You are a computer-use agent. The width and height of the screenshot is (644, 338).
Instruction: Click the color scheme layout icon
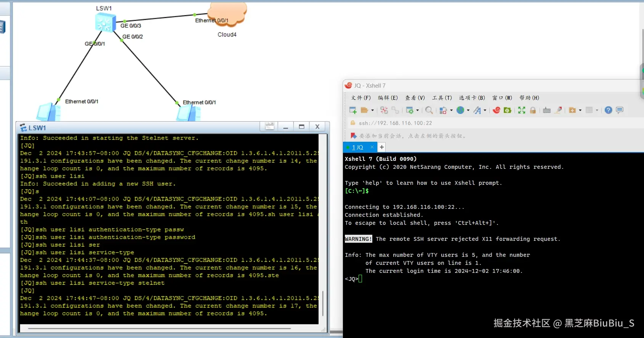pos(443,110)
